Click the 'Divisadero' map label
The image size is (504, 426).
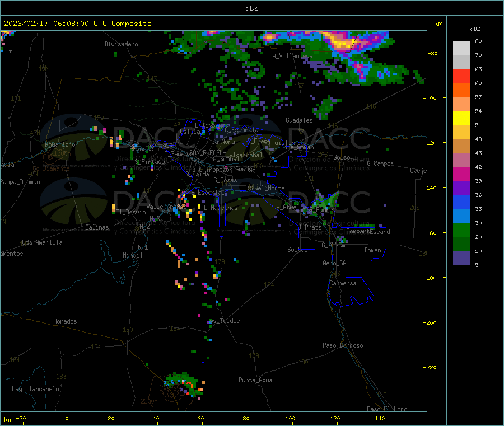(121, 44)
